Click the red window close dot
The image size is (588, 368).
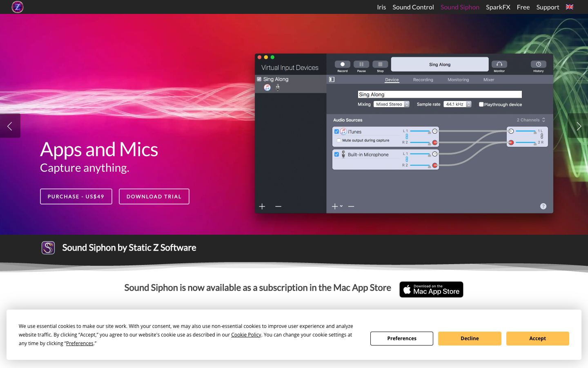point(259,57)
